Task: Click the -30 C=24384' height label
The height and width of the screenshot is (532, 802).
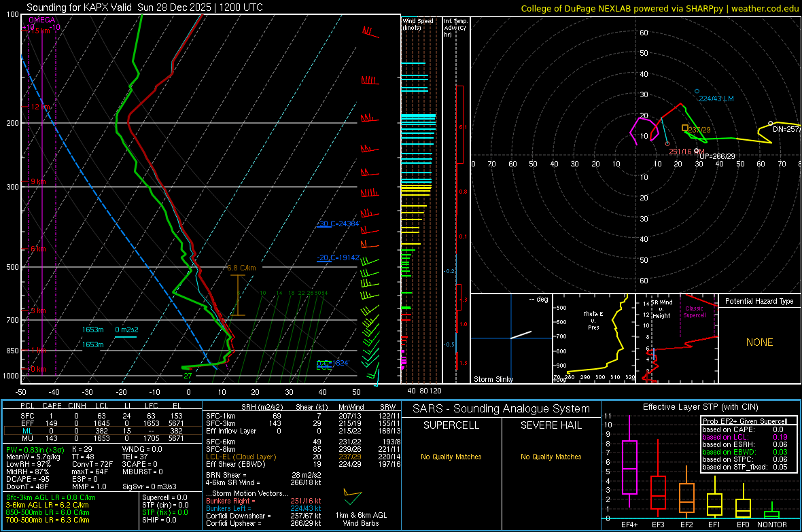Action: pyautogui.click(x=338, y=224)
